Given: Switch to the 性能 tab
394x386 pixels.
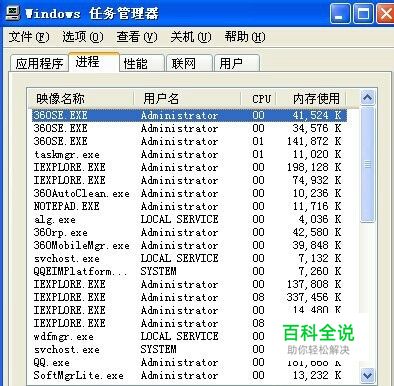Looking at the screenshot, I should 141,63.
